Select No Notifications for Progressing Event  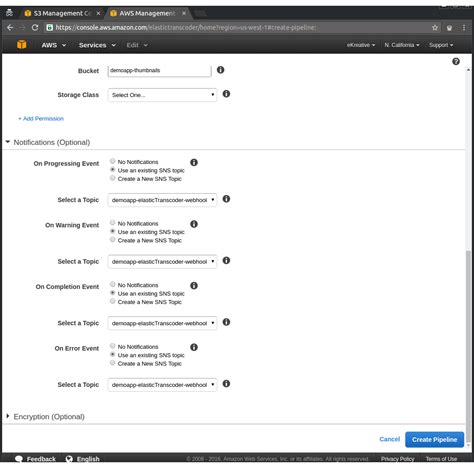113,161
